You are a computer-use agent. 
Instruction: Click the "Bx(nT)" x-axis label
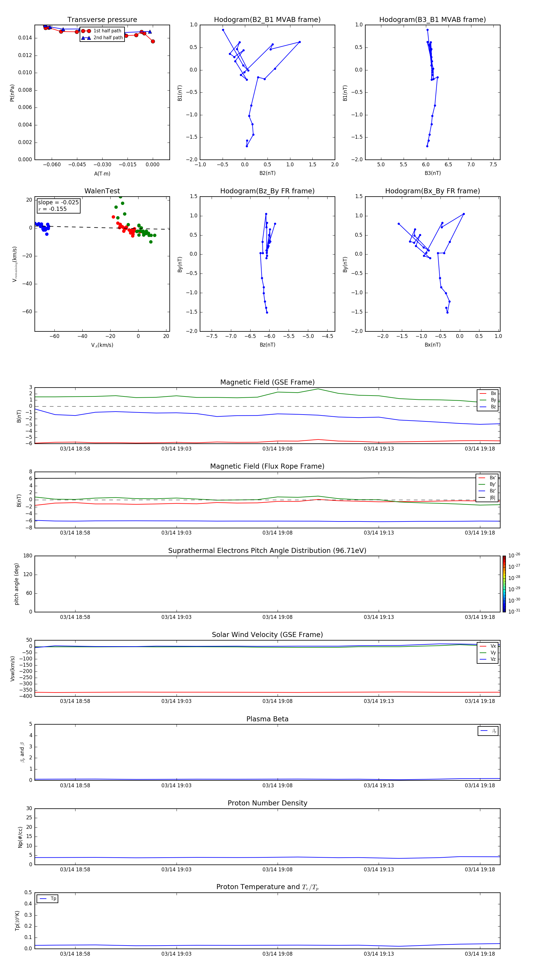pos(432,345)
